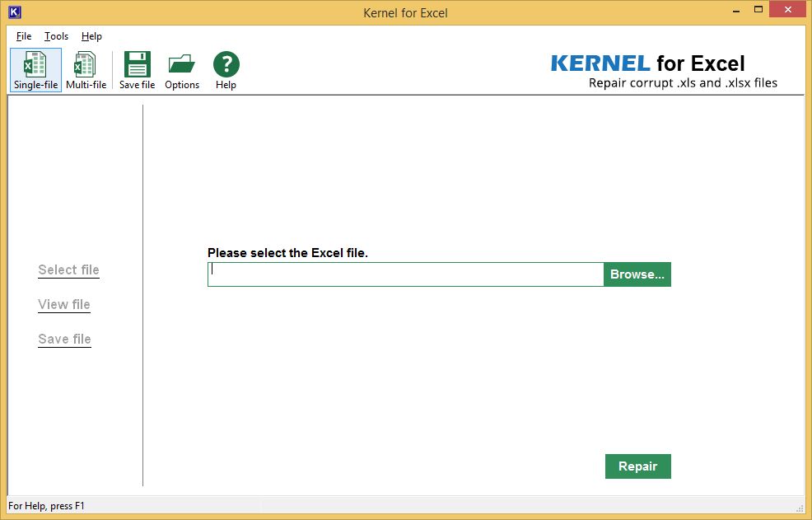Click the Select file step link
812x520 pixels.
(x=68, y=270)
